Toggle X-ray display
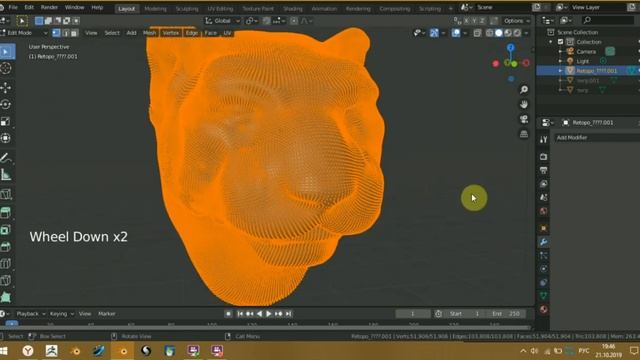 [x=477, y=33]
